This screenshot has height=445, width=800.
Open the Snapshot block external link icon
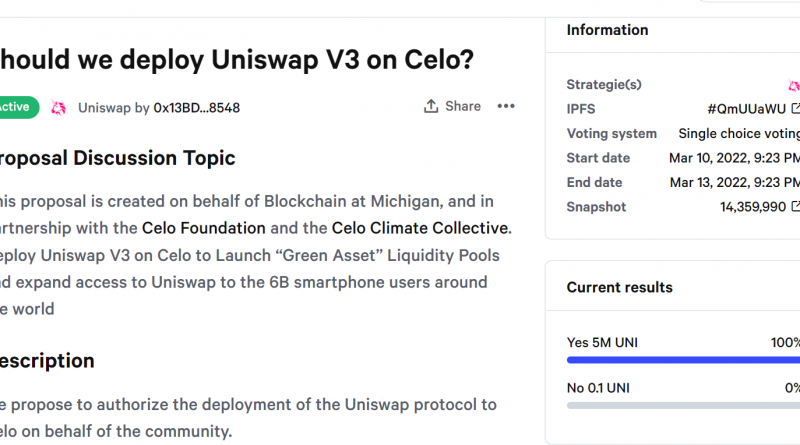tap(796, 207)
